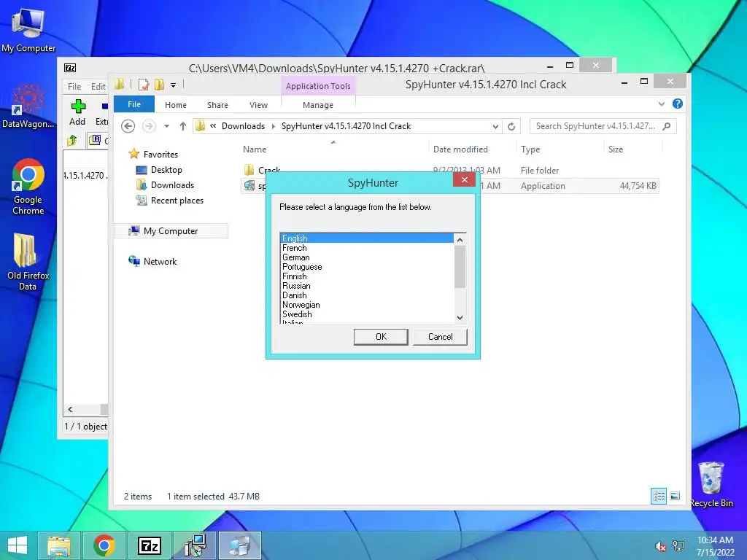The width and height of the screenshot is (747, 560).
Task: Click Downloads in the address breadcrumb
Action: point(243,126)
